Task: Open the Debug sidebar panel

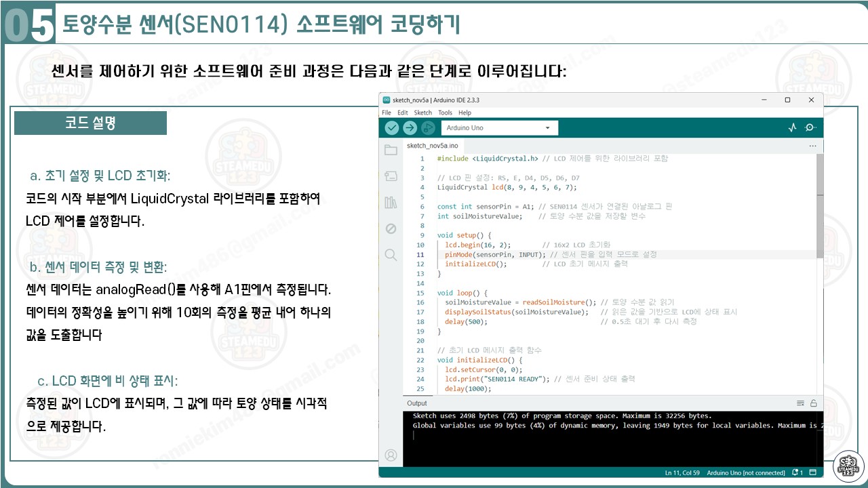Action: (x=391, y=228)
